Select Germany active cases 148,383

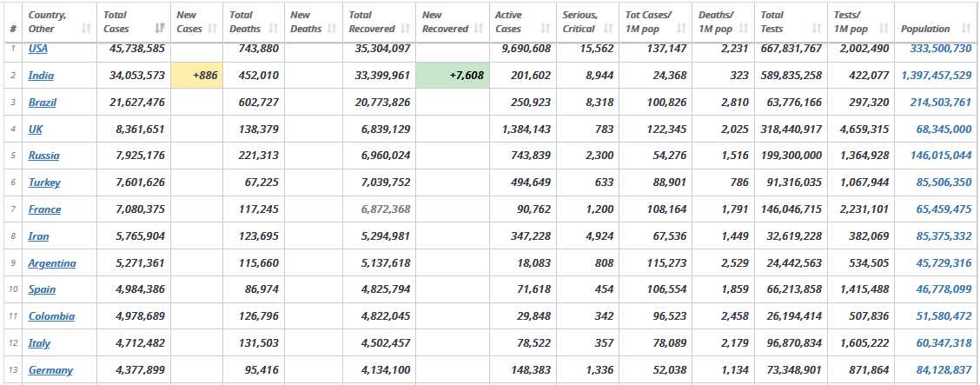pyautogui.click(x=531, y=370)
